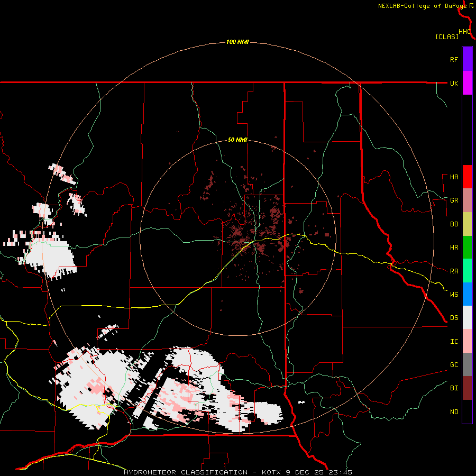Select the dusty pink GR legend swatch

[x=467, y=200]
